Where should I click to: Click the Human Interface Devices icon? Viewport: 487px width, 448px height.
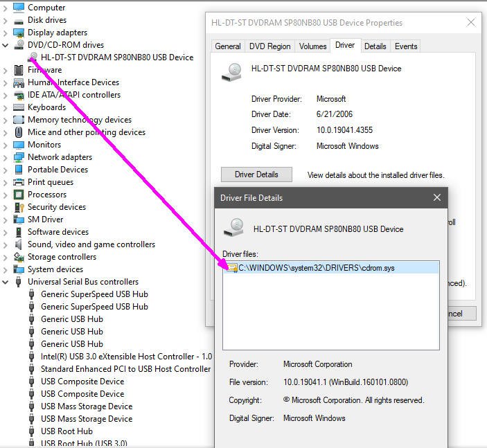(x=19, y=82)
